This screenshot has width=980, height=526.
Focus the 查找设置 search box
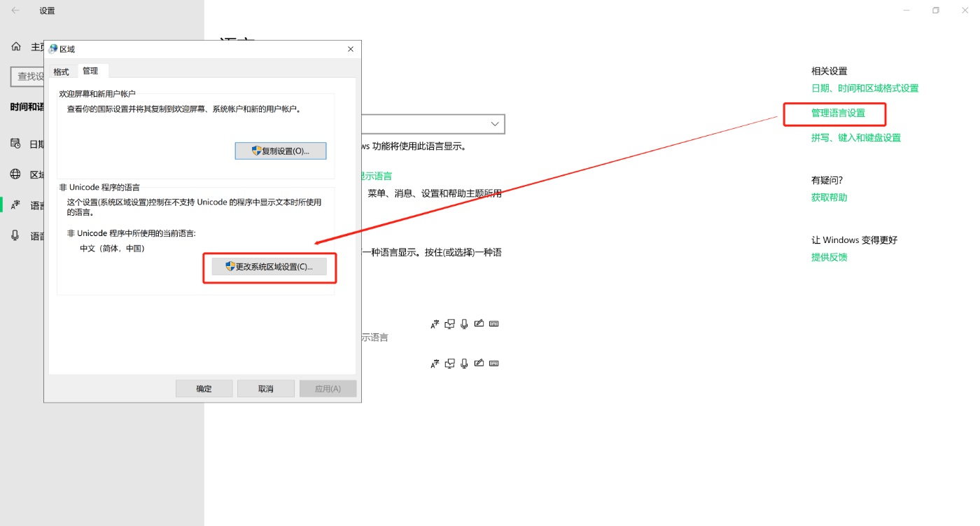point(28,76)
